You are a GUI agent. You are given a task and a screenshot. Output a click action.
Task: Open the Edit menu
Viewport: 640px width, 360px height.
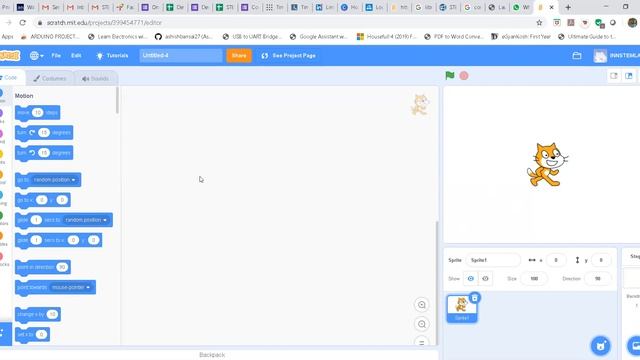click(x=76, y=56)
